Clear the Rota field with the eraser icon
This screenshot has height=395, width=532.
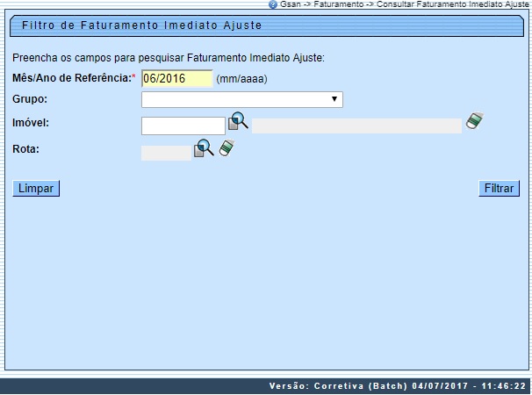coord(226,147)
